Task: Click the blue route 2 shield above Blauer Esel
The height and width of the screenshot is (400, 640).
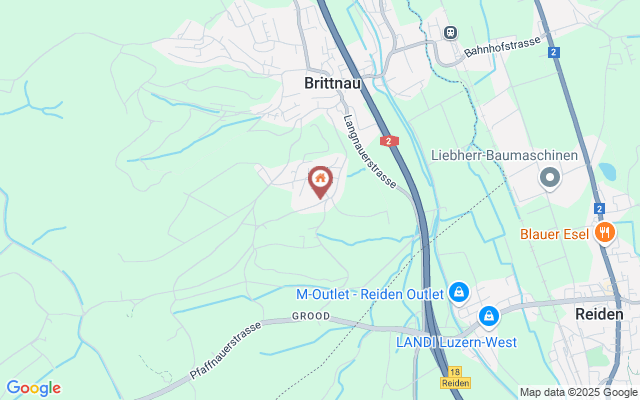Action: [599, 209]
